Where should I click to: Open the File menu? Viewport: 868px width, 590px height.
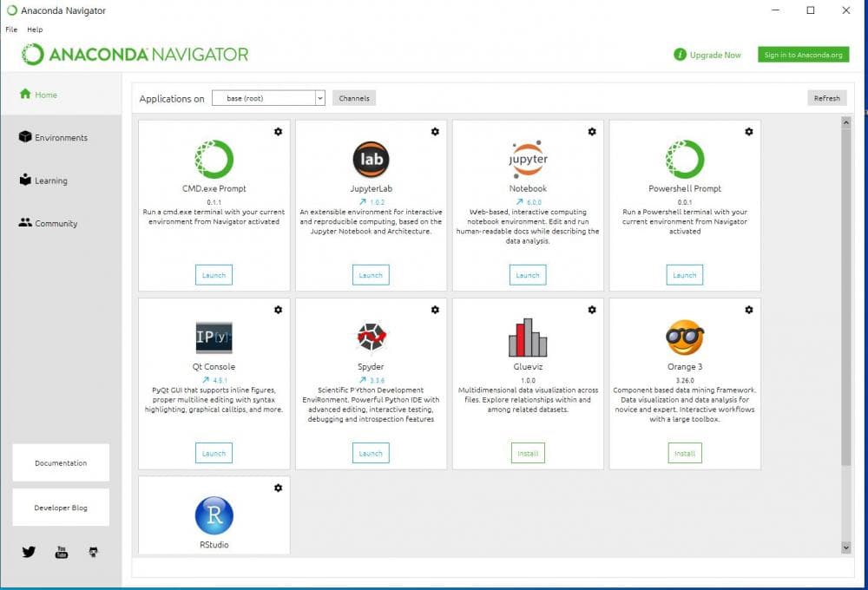pos(11,29)
